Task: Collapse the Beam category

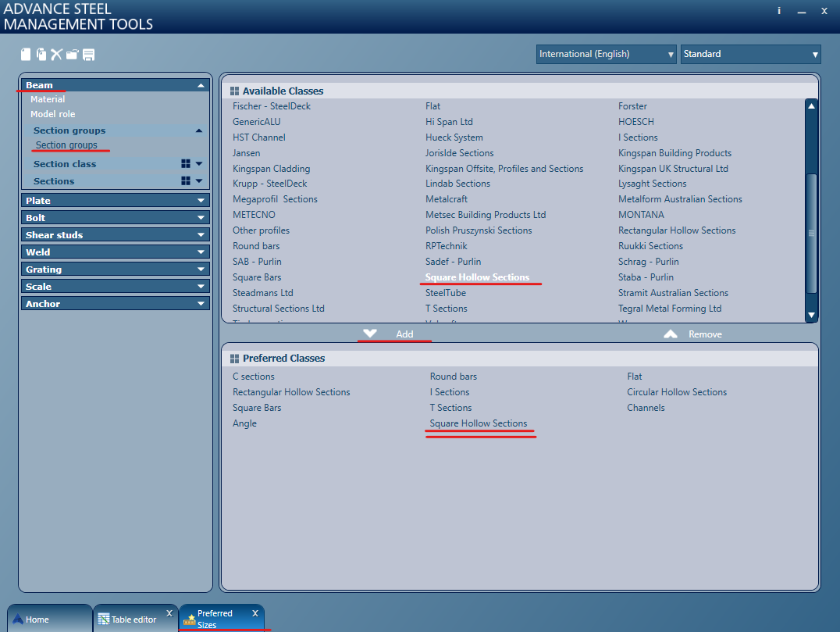Action: click(201, 85)
